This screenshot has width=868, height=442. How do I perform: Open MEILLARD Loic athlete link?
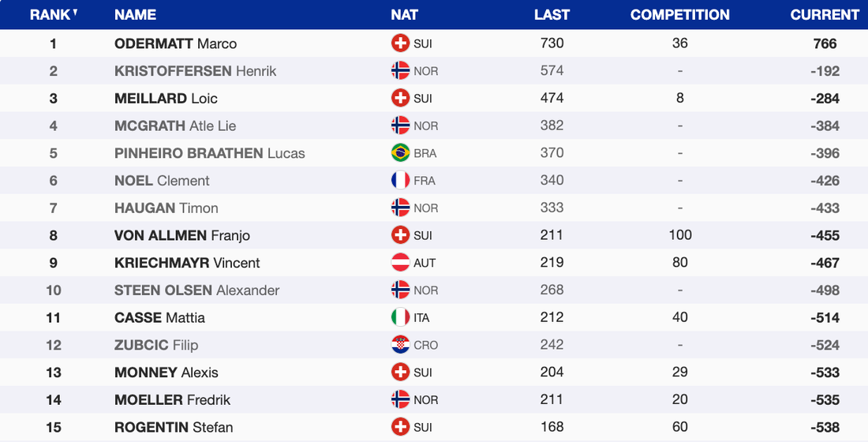[166, 99]
